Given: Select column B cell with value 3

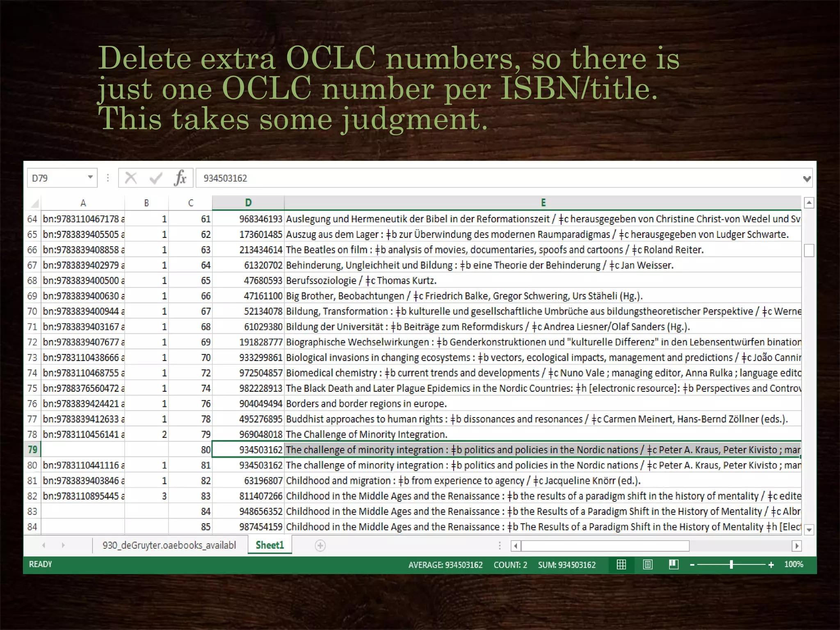Looking at the screenshot, I should point(146,496).
